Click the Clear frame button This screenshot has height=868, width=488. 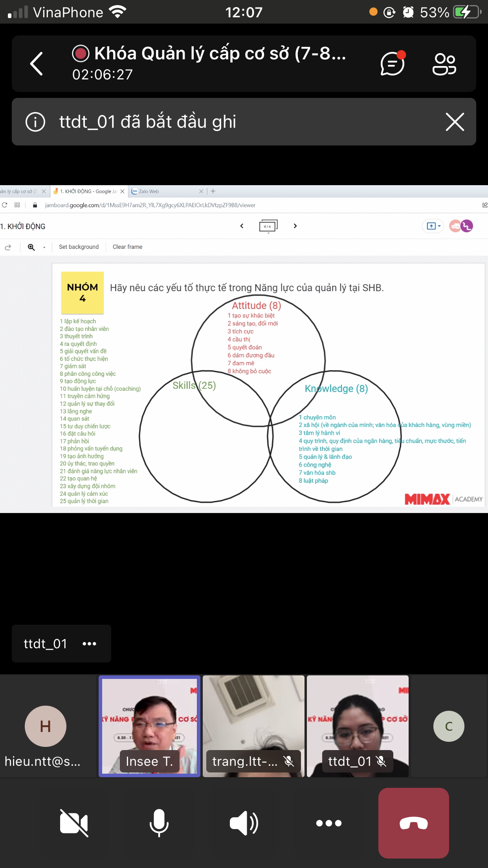pos(127,247)
